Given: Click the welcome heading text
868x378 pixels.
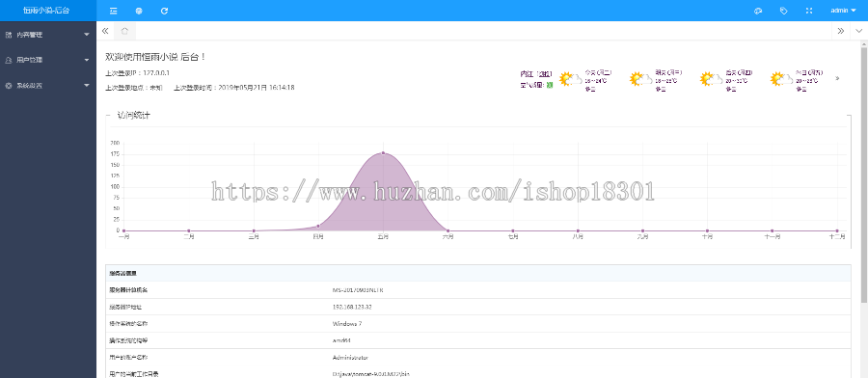Looking at the screenshot, I should 155,57.
